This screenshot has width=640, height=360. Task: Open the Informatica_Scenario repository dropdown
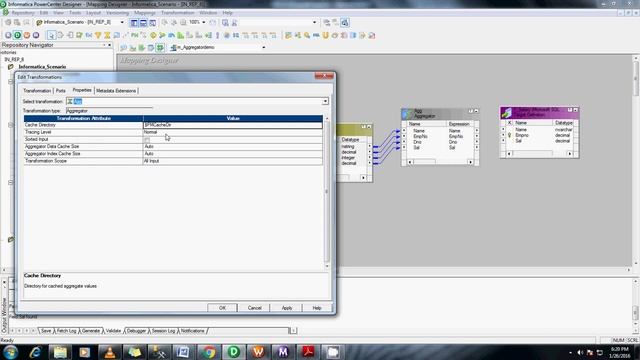[122, 22]
